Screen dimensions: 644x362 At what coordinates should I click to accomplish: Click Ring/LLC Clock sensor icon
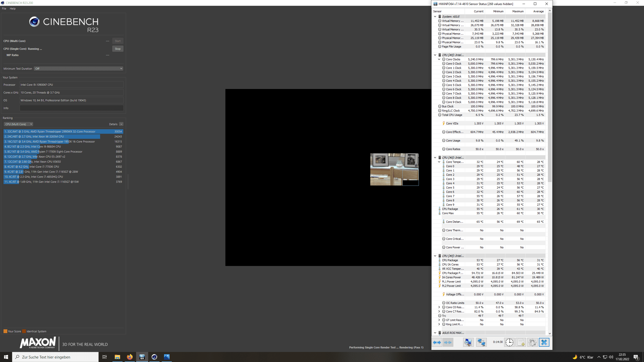[x=439, y=111]
